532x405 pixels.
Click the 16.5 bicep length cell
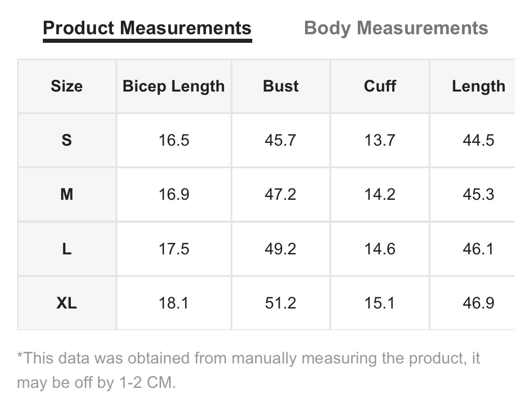click(174, 140)
